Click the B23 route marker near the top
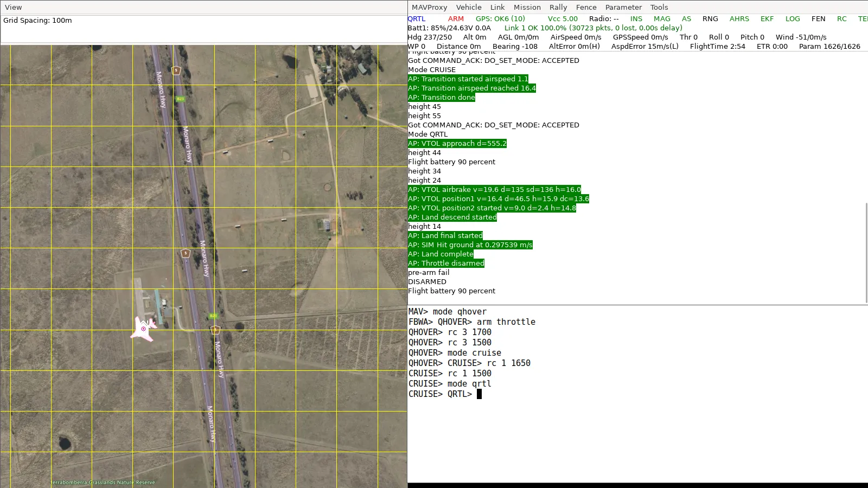The width and height of the screenshot is (868, 488). click(x=180, y=99)
